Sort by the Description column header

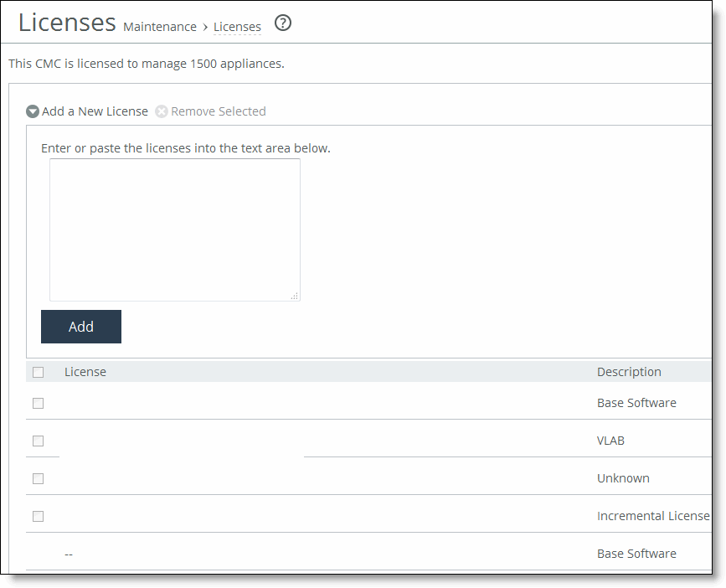click(629, 372)
